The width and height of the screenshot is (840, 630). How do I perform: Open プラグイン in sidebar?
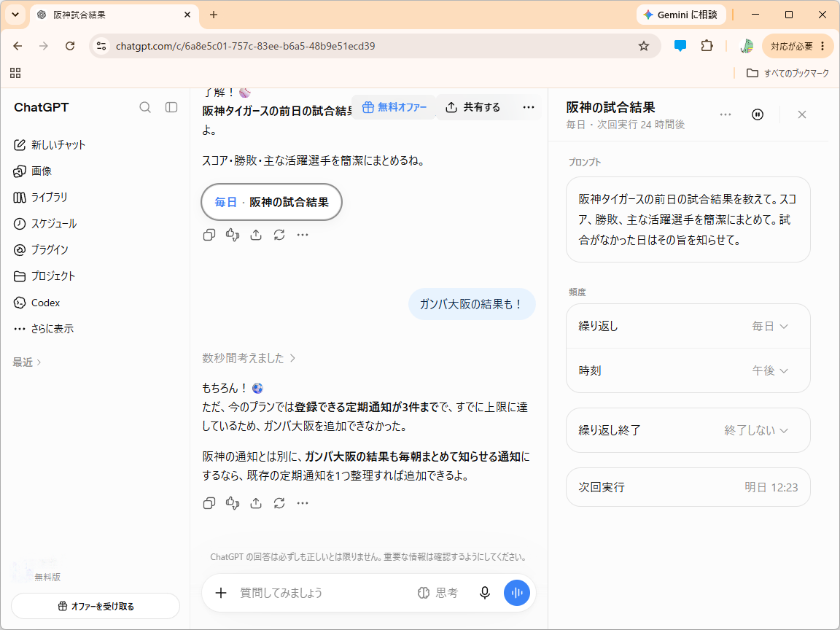(41, 249)
